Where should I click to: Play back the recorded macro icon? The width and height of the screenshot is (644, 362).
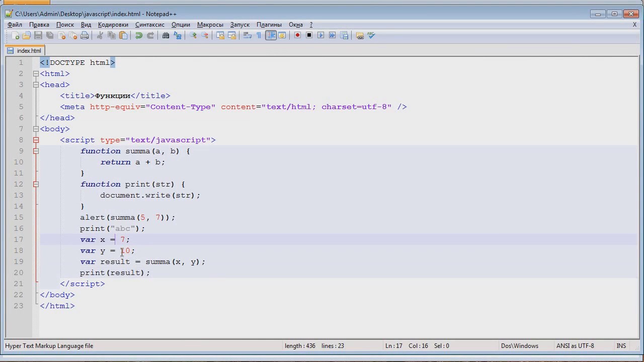[321, 35]
